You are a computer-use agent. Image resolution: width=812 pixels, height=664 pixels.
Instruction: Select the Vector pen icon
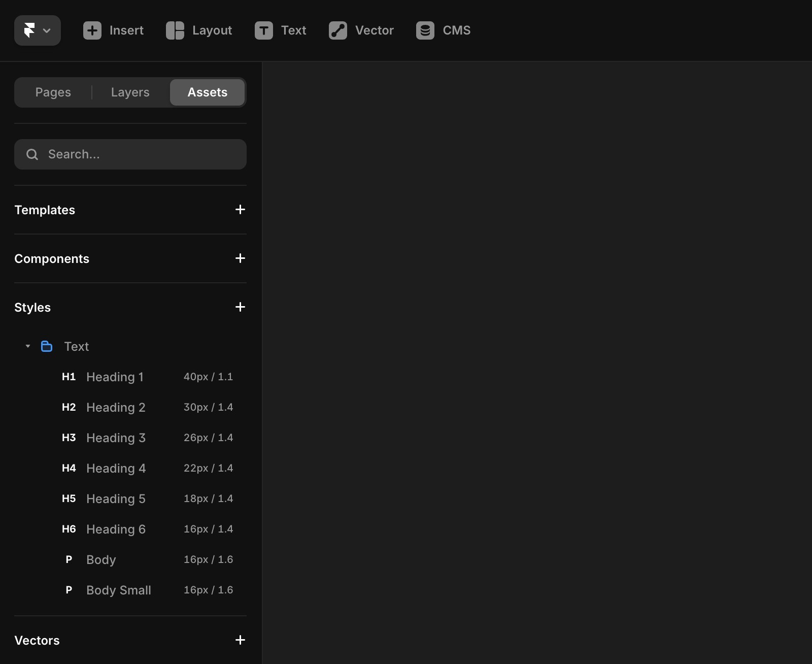pos(338,30)
